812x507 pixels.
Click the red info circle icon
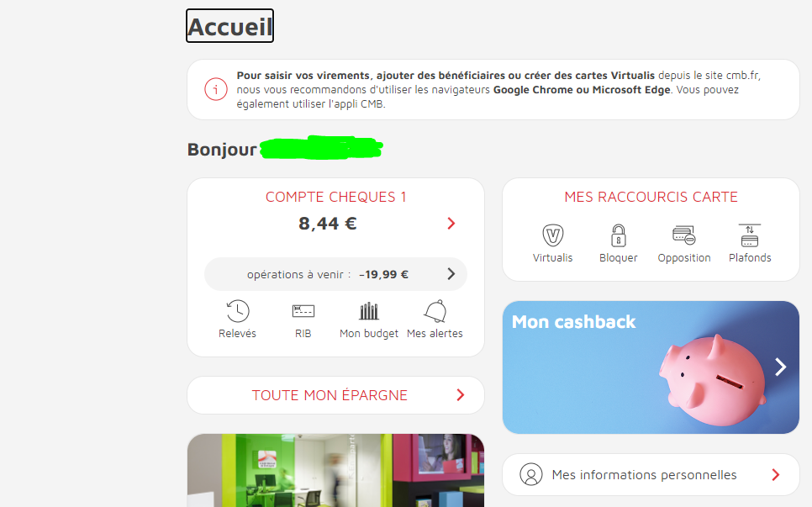[x=216, y=90]
